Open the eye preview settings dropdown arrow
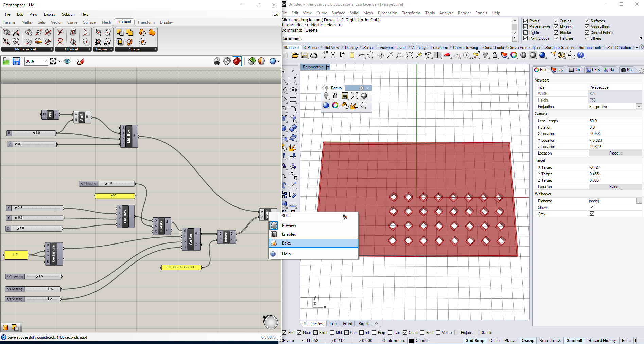The image size is (644, 344). pos(74,61)
